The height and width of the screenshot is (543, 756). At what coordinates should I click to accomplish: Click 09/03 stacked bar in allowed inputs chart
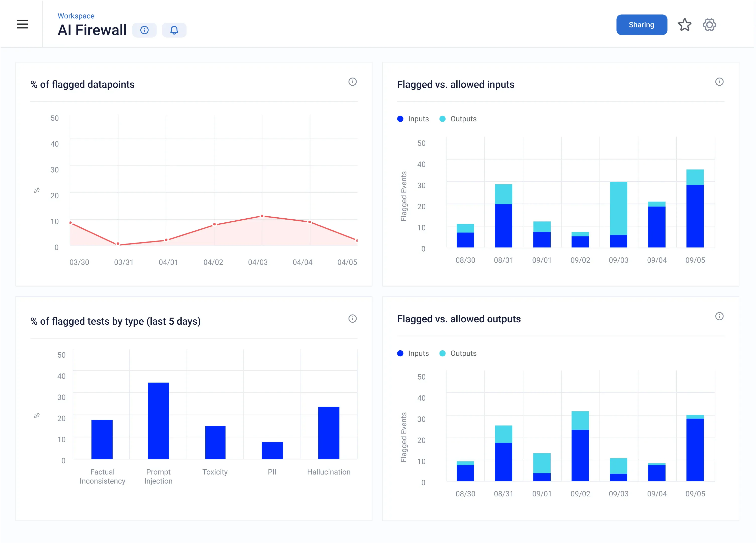(618, 215)
